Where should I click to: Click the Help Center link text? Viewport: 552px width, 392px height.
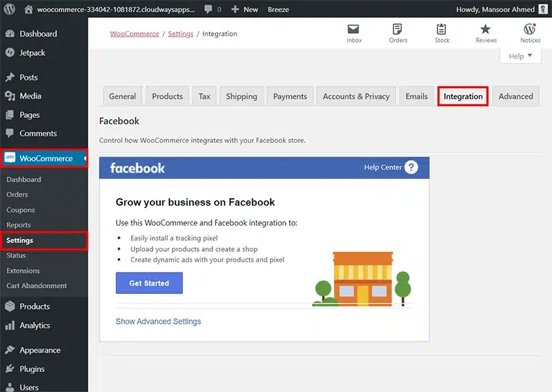coord(383,167)
